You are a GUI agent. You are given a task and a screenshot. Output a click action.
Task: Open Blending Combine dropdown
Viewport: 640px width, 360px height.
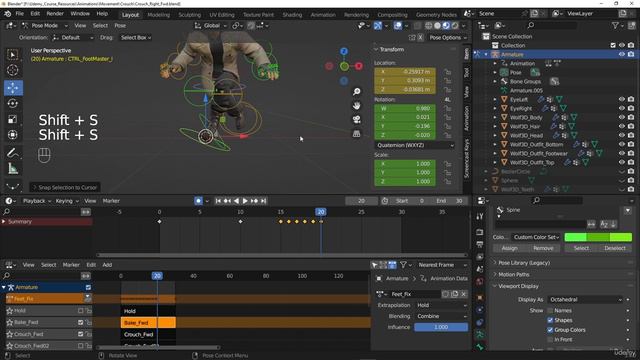pyautogui.click(x=441, y=316)
